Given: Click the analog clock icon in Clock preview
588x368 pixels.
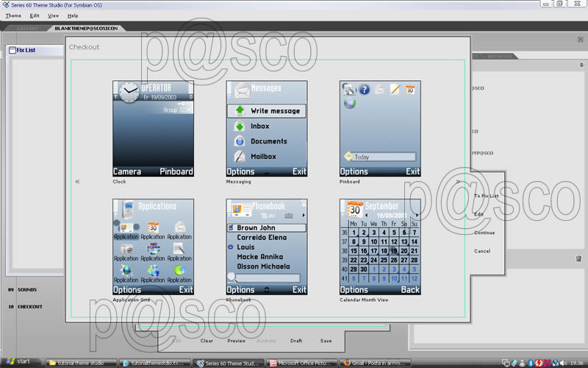Looking at the screenshot, I should coord(129,92).
